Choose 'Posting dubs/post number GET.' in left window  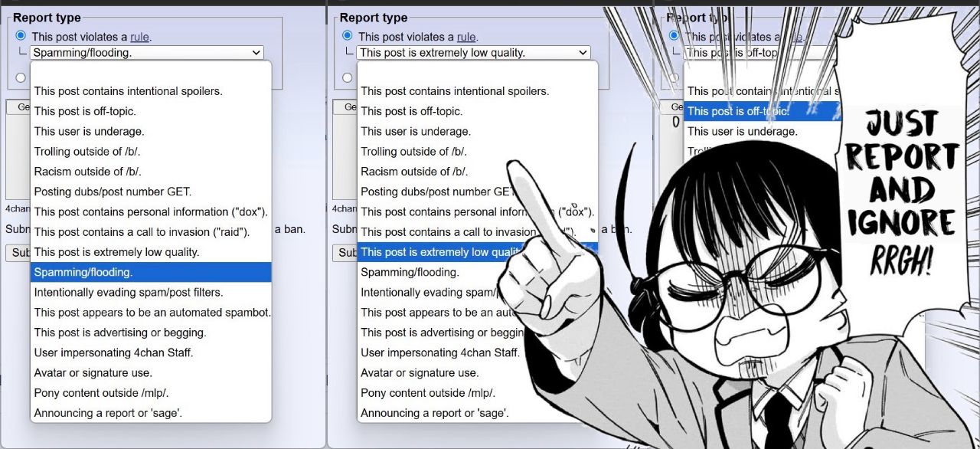151,192
